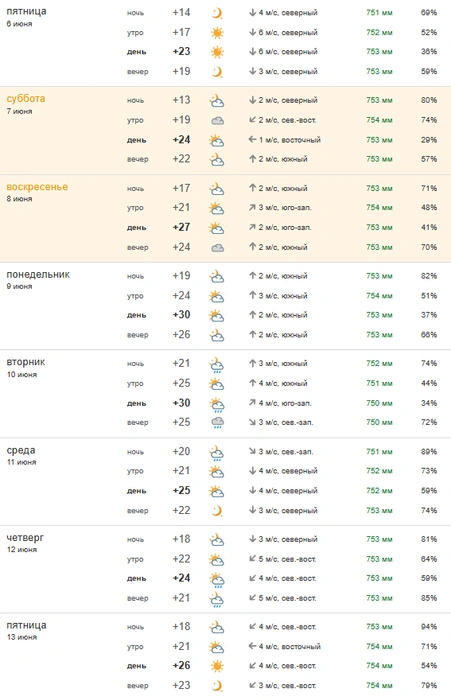Click the sunny icon for Friday 6 June daytime

coord(217,52)
